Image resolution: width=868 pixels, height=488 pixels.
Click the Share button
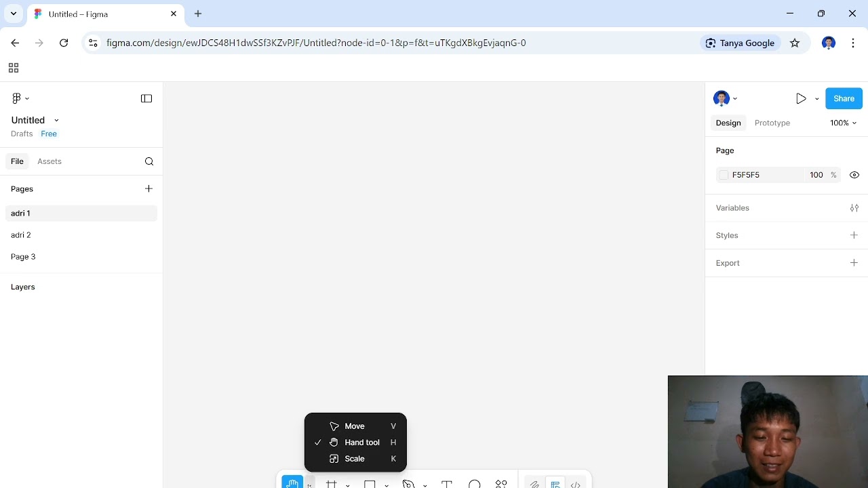pyautogui.click(x=844, y=98)
